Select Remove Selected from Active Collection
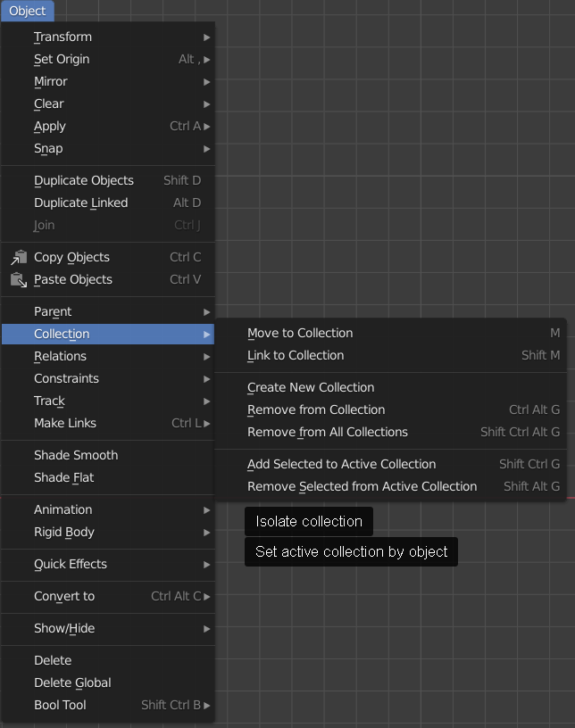575x728 pixels. (390, 486)
